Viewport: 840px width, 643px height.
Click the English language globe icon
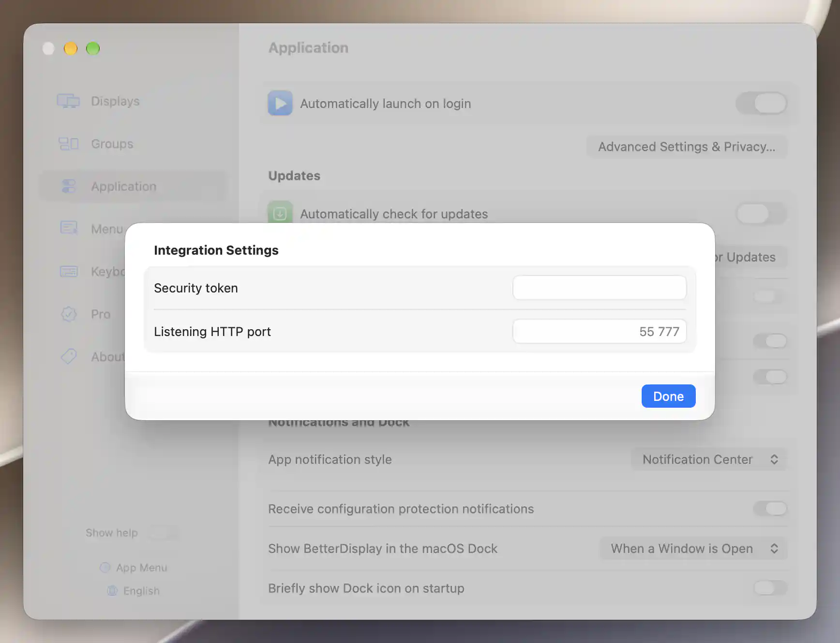[x=112, y=591]
